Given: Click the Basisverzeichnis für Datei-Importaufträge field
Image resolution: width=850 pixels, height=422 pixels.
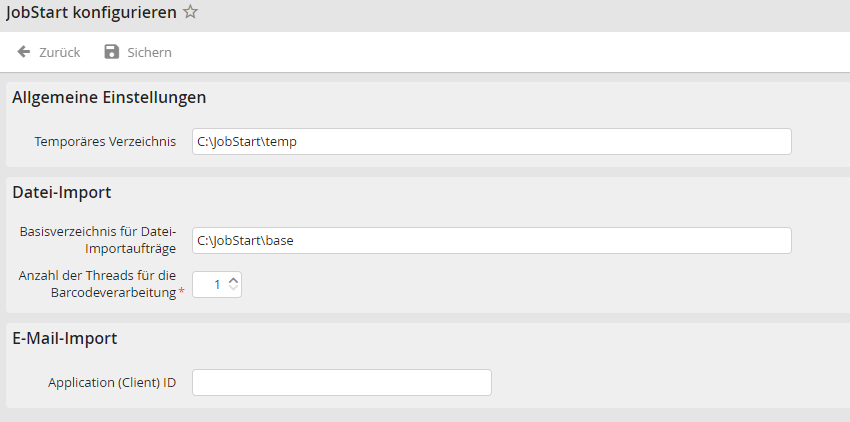Looking at the screenshot, I should click(491, 241).
